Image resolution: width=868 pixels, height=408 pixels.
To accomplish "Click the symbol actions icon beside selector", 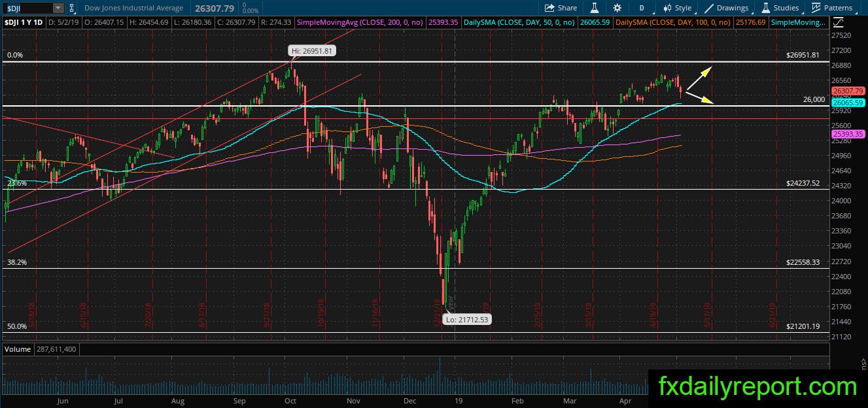I will 72,8.
